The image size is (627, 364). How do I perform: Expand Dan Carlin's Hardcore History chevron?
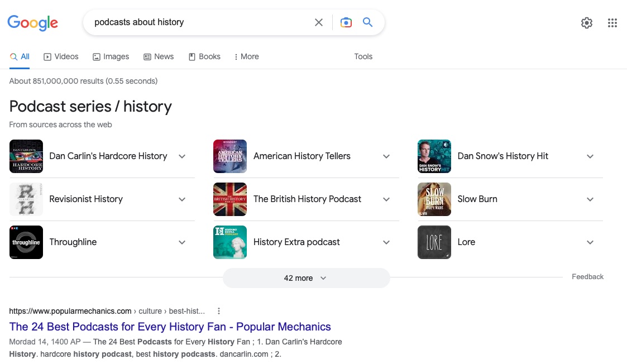(182, 156)
